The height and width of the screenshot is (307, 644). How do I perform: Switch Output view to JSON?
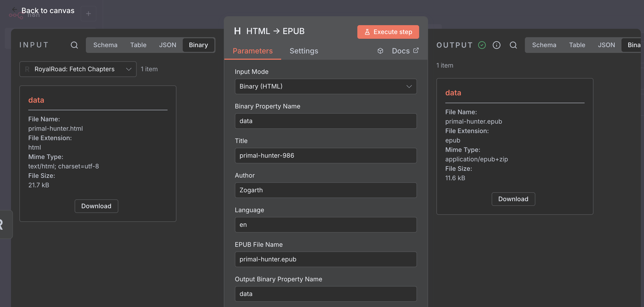pyautogui.click(x=606, y=45)
